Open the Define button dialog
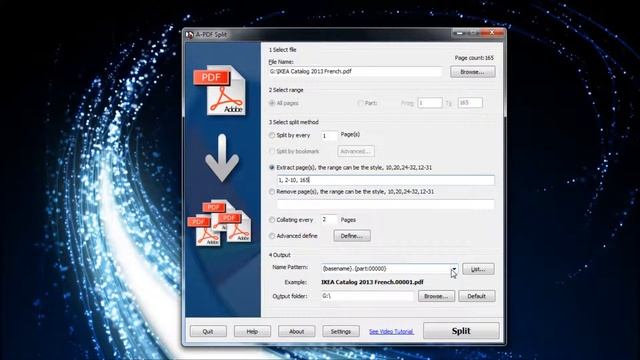Screen dimensions: 640x360 coord(352,236)
